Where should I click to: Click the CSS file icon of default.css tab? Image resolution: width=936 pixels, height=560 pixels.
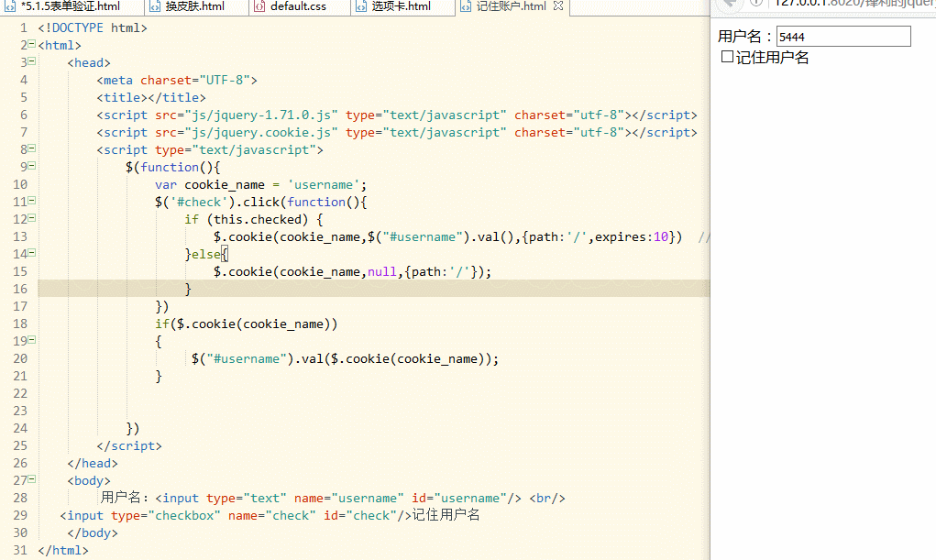tap(259, 6)
